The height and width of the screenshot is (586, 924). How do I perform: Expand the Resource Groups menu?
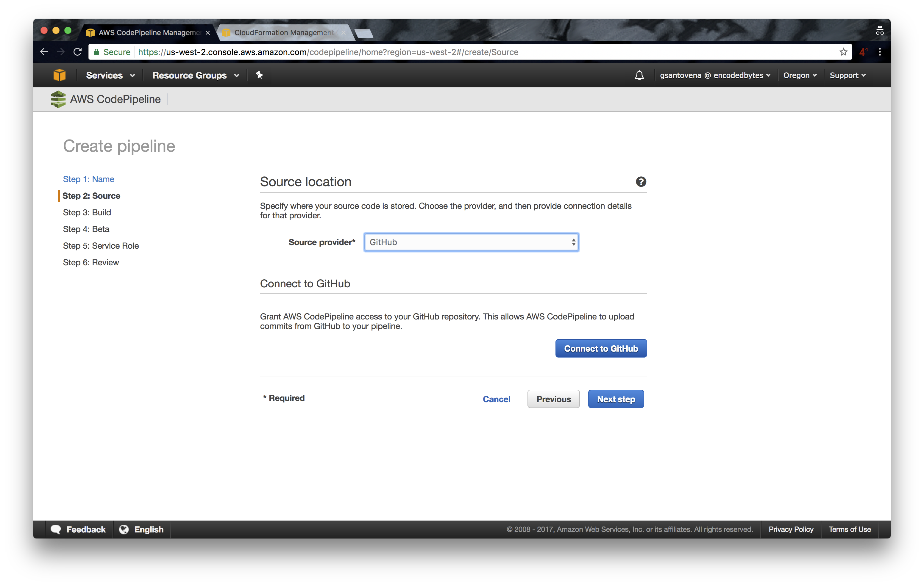point(195,75)
